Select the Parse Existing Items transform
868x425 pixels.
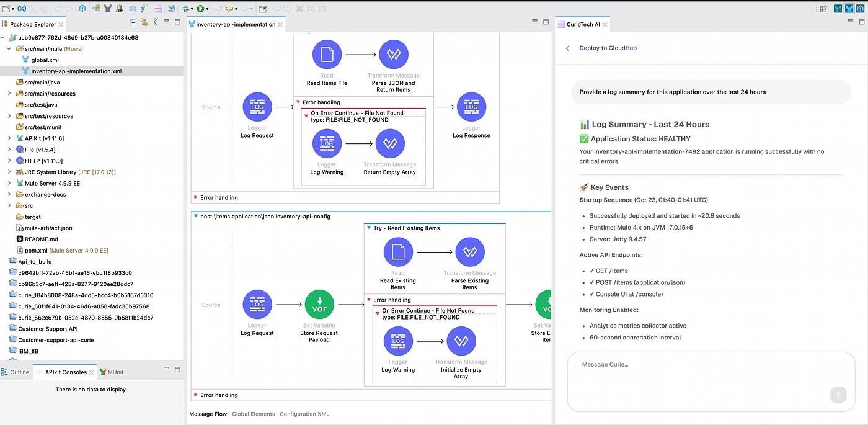click(469, 252)
